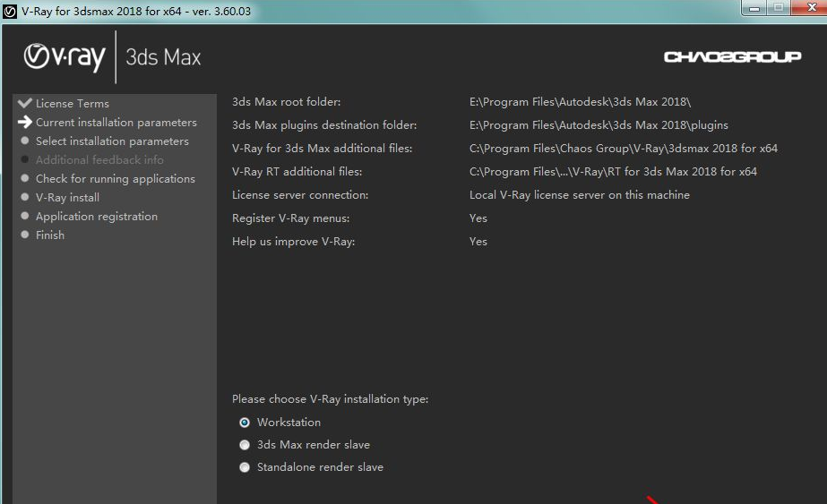Click the License Terms checkmark icon
Screen dimensions: 827x504
(x=25, y=103)
